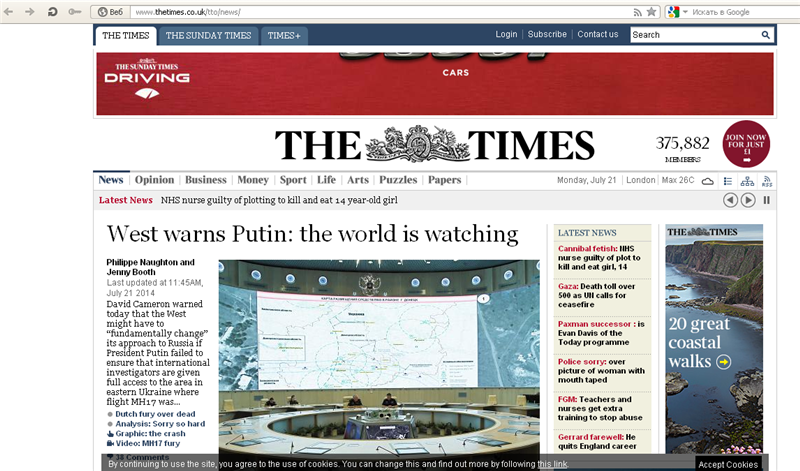Reload the page with the refresh icon

point(52,11)
